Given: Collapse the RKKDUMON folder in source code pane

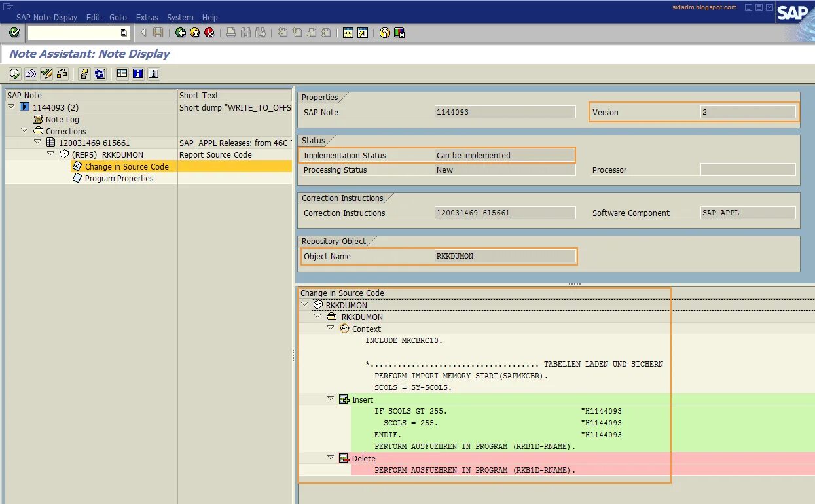Looking at the screenshot, I should (317, 316).
